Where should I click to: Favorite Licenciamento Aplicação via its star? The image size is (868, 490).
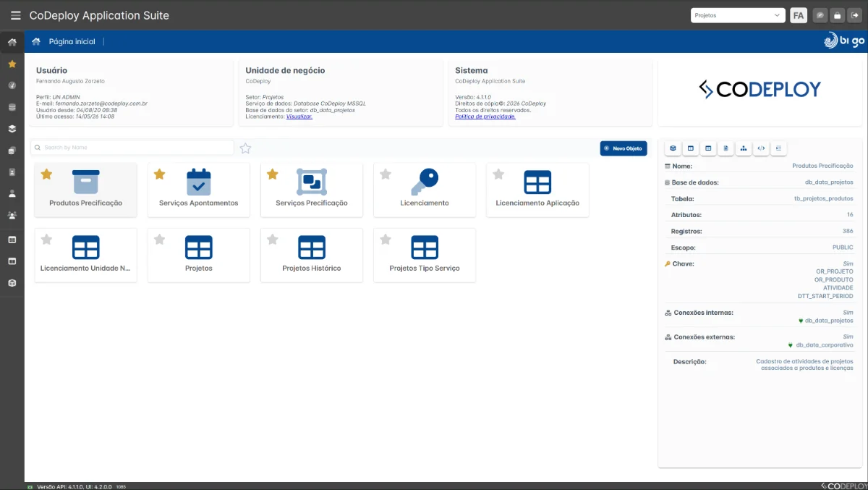point(498,174)
